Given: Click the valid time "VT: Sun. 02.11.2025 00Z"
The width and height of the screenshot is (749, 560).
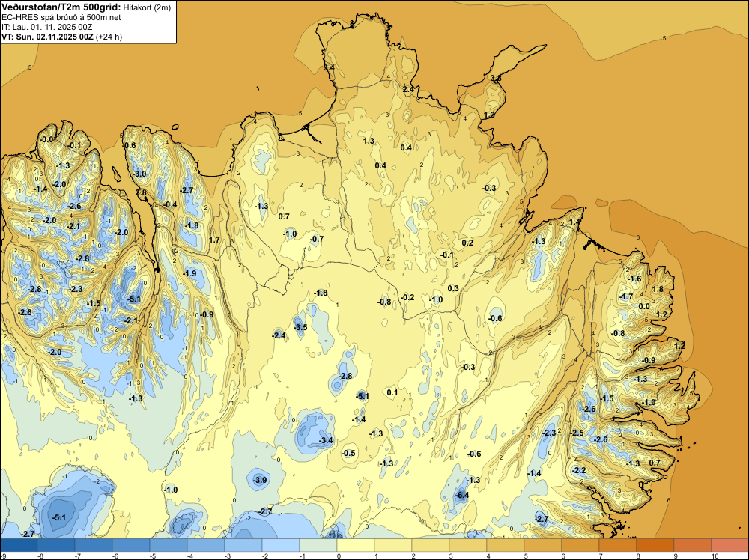Looking at the screenshot, I should point(47,37).
